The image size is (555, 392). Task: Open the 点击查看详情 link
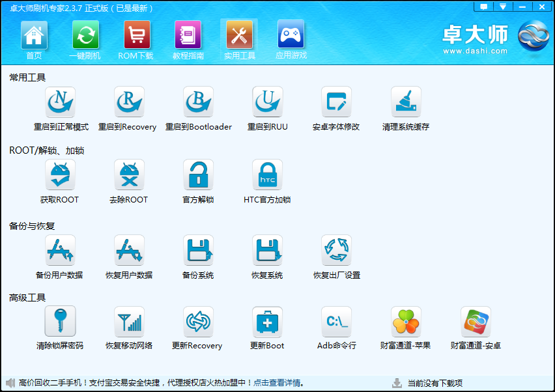click(x=277, y=383)
